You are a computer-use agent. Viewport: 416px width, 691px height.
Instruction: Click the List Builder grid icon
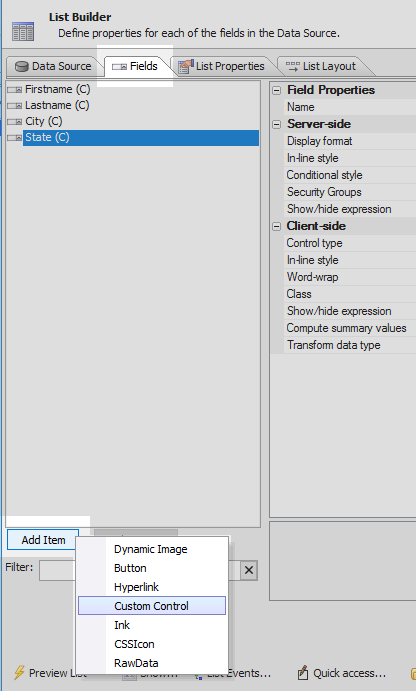coord(23,31)
